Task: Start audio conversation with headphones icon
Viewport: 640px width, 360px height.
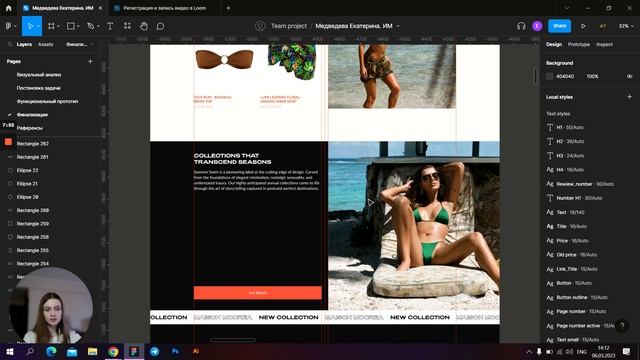Action: click(x=521, y=26)
